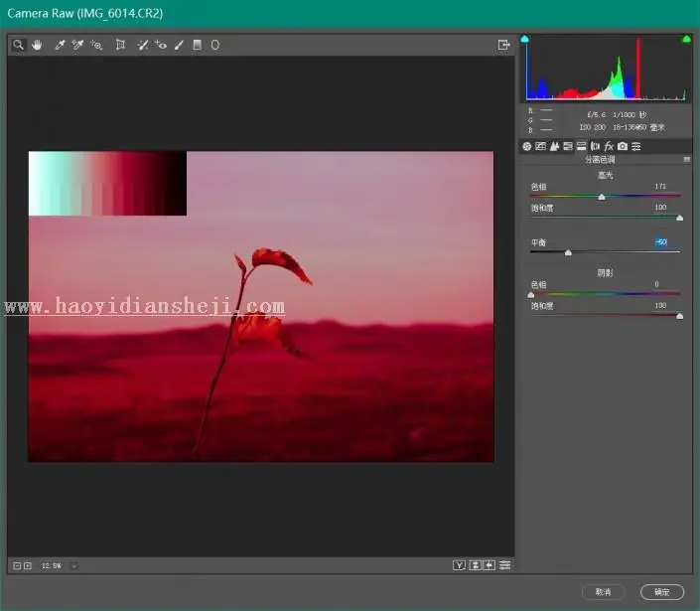Select the Targeted Adjustment tool
This screenshot has width=700, height=611.
tap(96, 45)
